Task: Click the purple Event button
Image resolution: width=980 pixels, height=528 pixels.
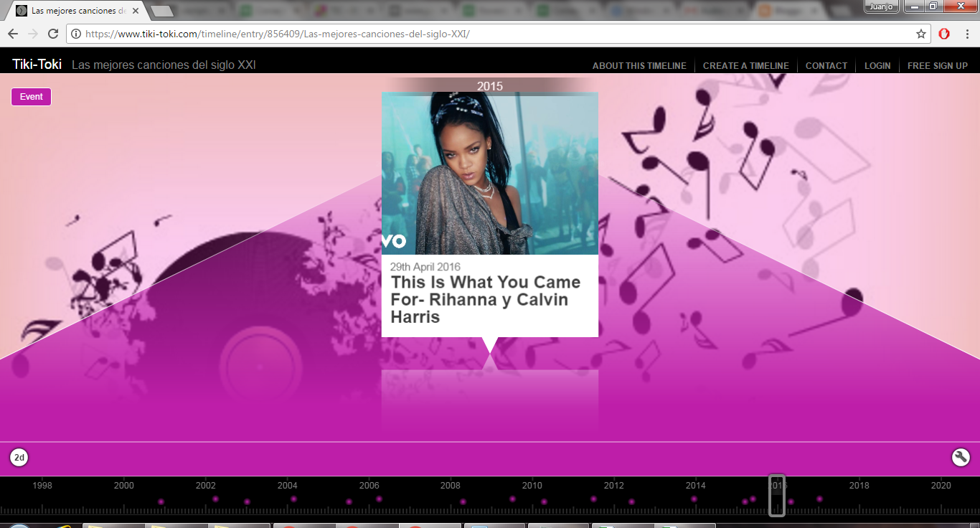Action: (31, 97)
